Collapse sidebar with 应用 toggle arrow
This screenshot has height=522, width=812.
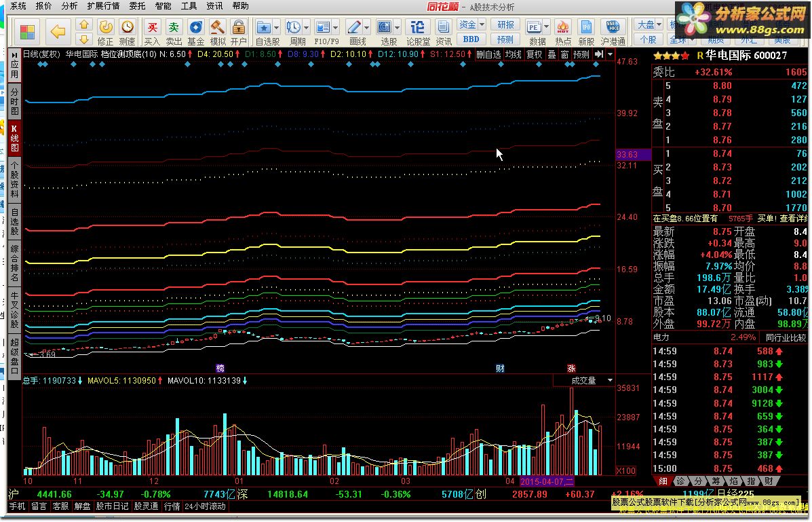(14, 54)
